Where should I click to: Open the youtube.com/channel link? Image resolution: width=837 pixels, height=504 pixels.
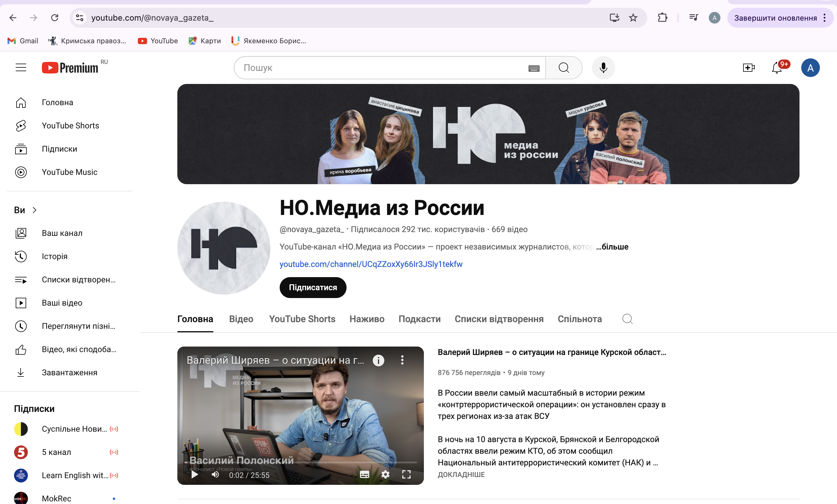coord(371,264)
